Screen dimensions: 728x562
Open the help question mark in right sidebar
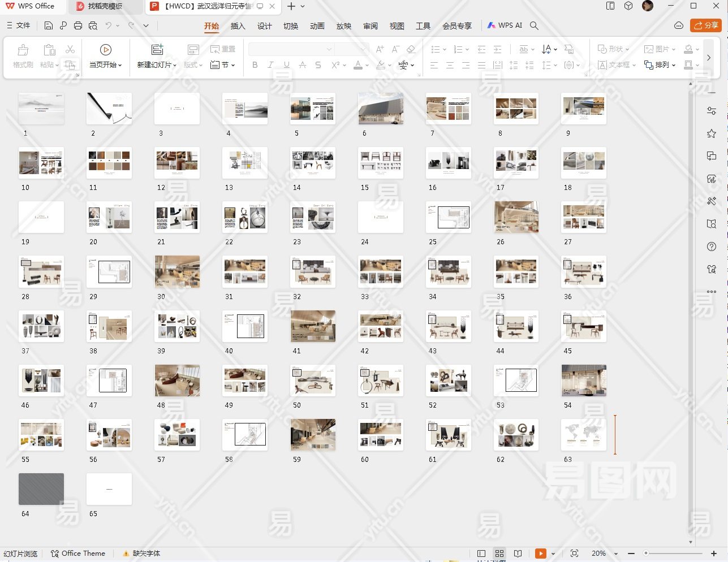click(712, 247)
